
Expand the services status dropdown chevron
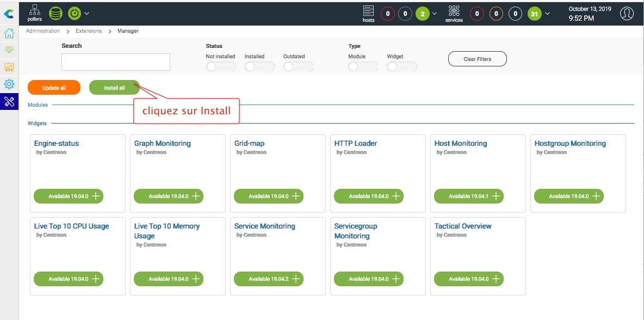coord(547,14)
